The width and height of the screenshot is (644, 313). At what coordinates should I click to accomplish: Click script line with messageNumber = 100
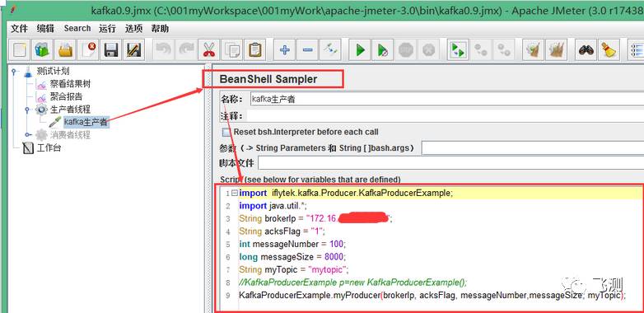[x=292, y=244]
